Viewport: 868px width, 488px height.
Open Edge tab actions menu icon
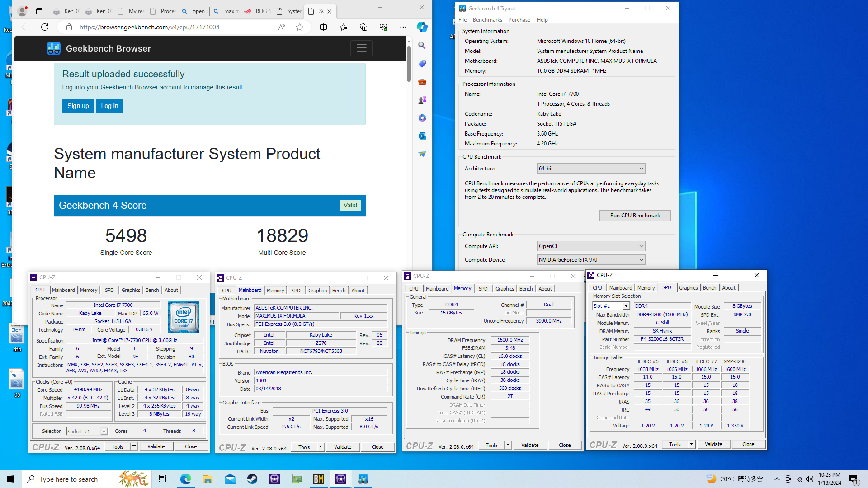click(39, 11)
